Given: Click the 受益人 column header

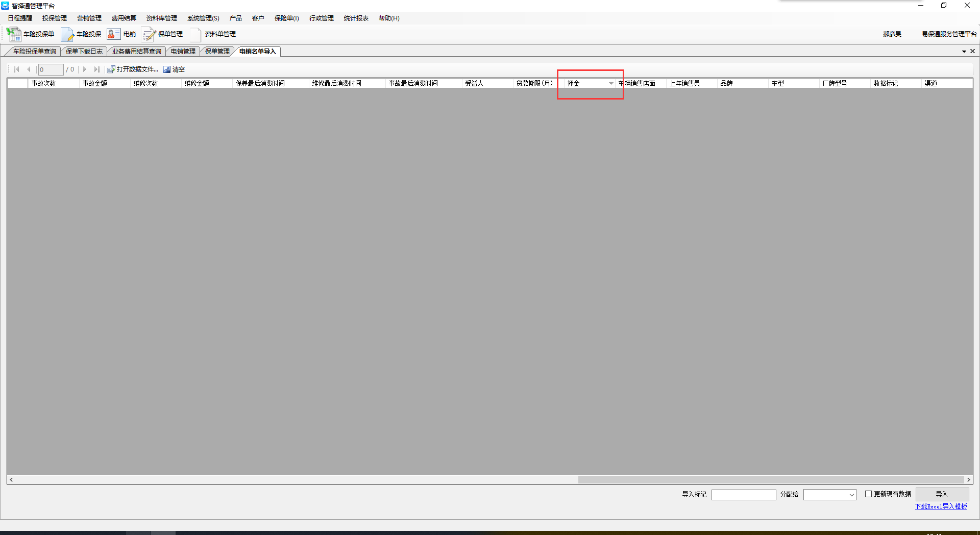Looking at the screenshot, I should [x=487, y=83].
